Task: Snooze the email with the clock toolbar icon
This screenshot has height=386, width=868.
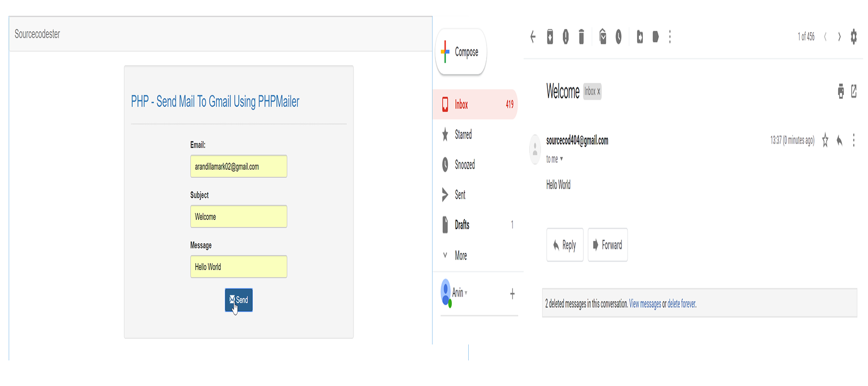Action: [619, 37]
